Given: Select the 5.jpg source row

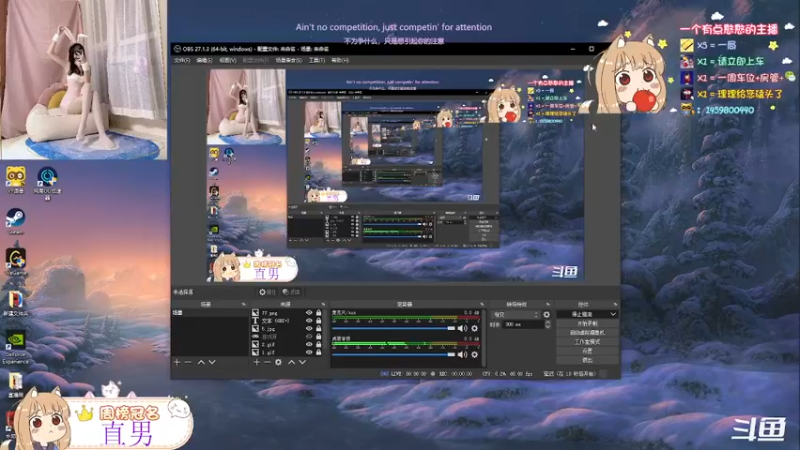Looking at the screenshot, I should click(287, 329).
